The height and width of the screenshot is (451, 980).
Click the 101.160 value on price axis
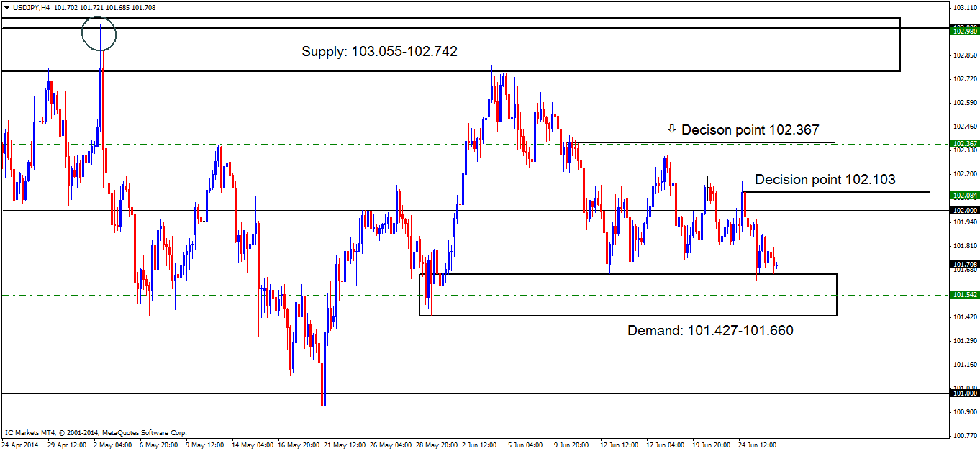[964, 364]
